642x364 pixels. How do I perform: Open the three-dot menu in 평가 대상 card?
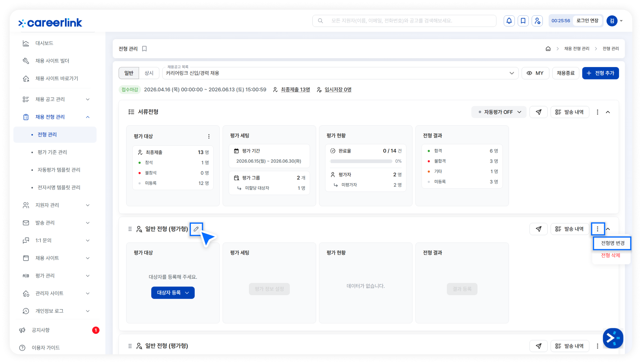click(x=209, y=136)
